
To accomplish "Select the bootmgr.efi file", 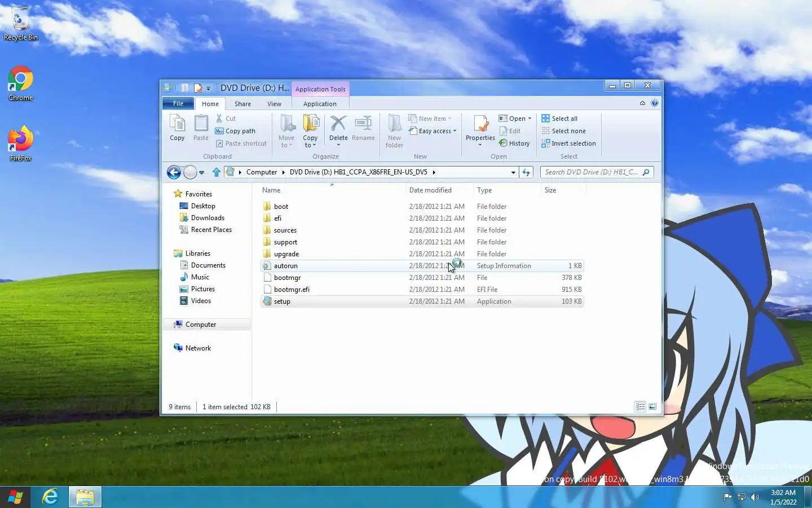I will coord(422,290).
